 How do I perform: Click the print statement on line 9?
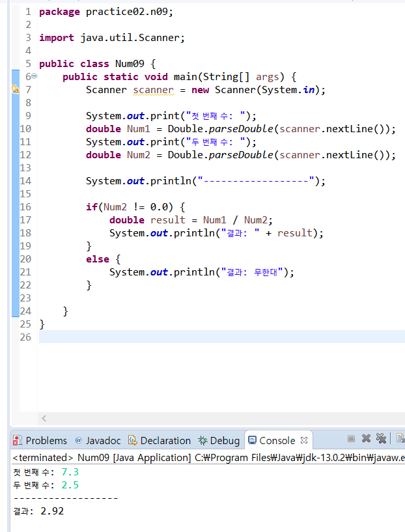171,116
